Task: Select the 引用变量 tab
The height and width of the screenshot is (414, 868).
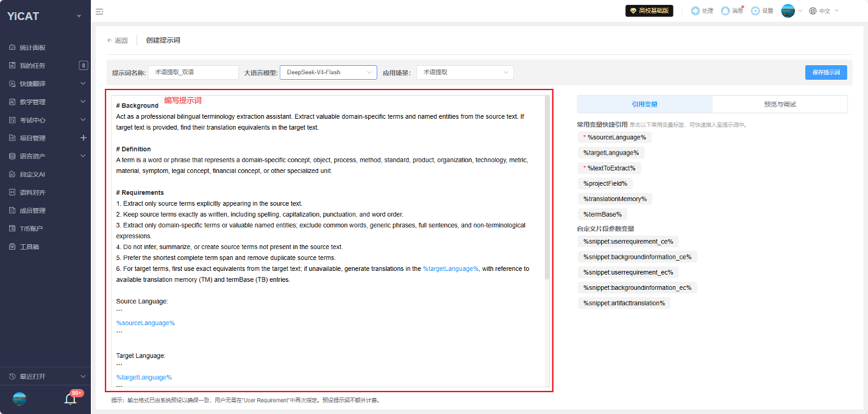Action: (644, 104)
